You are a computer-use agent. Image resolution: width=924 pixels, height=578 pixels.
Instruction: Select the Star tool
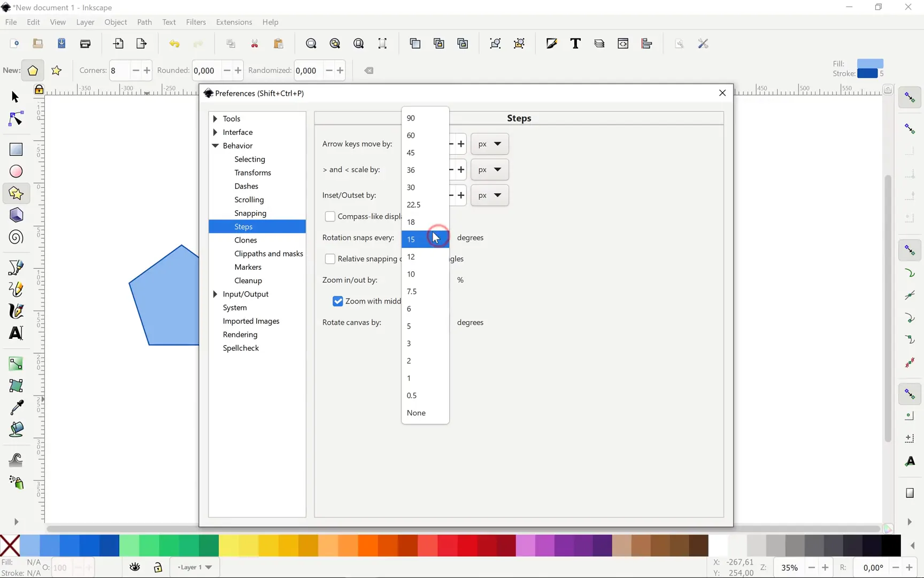(16, 193)
